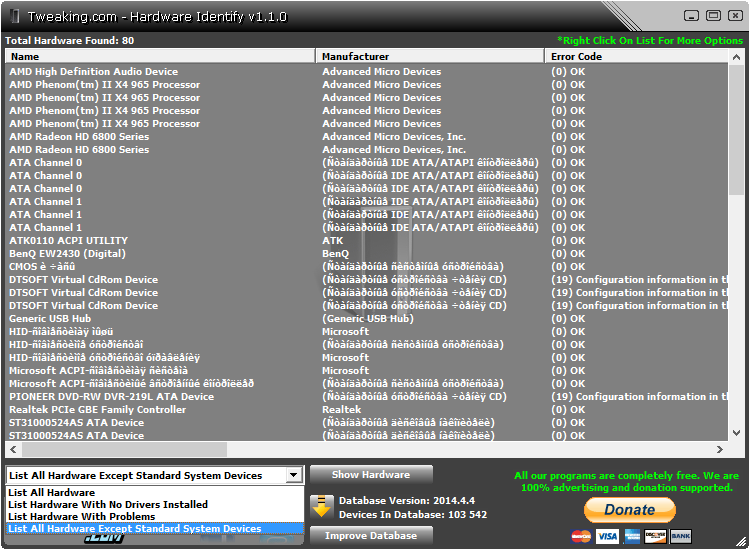The height and width of the screenshot is (550, 750).
Task: Close the Hardware Identify window
Action: click(735, 16)
